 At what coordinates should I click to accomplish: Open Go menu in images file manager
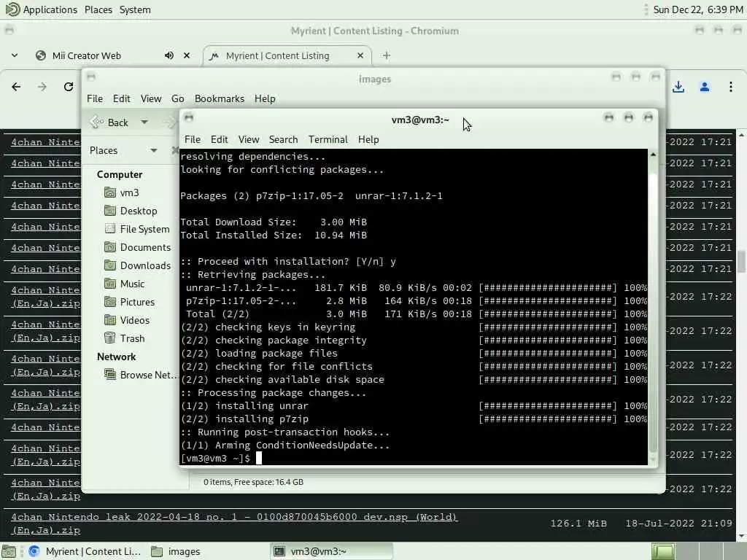tap(178, 98)
